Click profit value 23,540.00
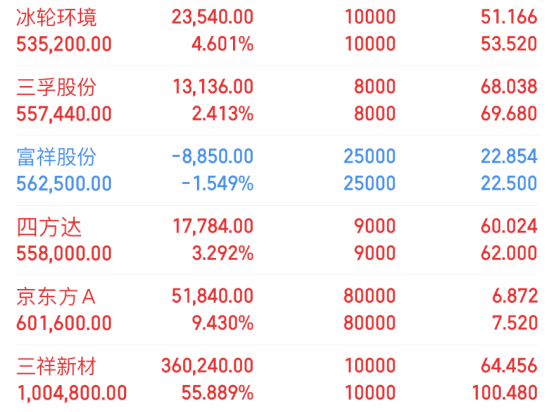This screenshot has height=412, width=554. pos(212,17)
